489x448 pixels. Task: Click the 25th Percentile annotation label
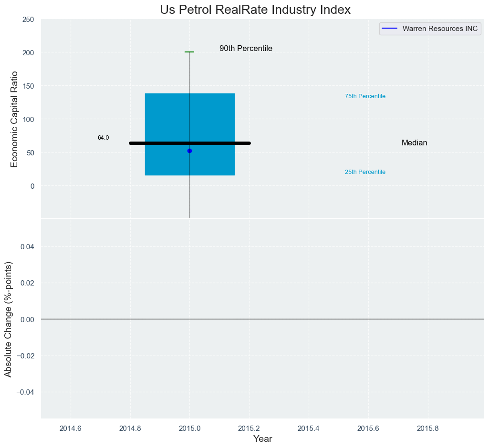click(x=365, y=172)
